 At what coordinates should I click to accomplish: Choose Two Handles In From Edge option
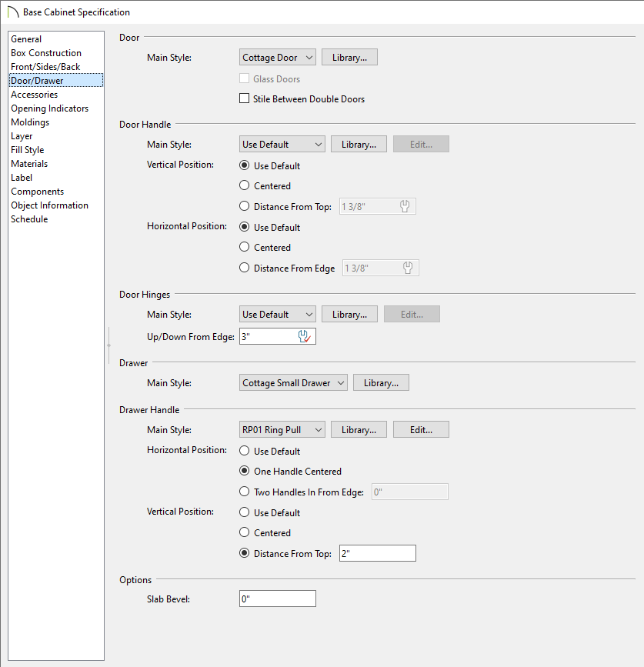coord(244,492)
